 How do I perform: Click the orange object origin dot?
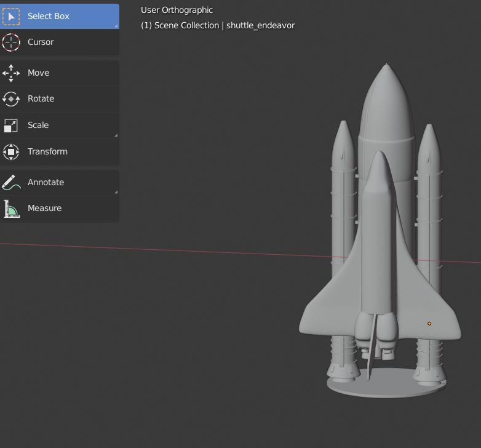click(429, 324)
